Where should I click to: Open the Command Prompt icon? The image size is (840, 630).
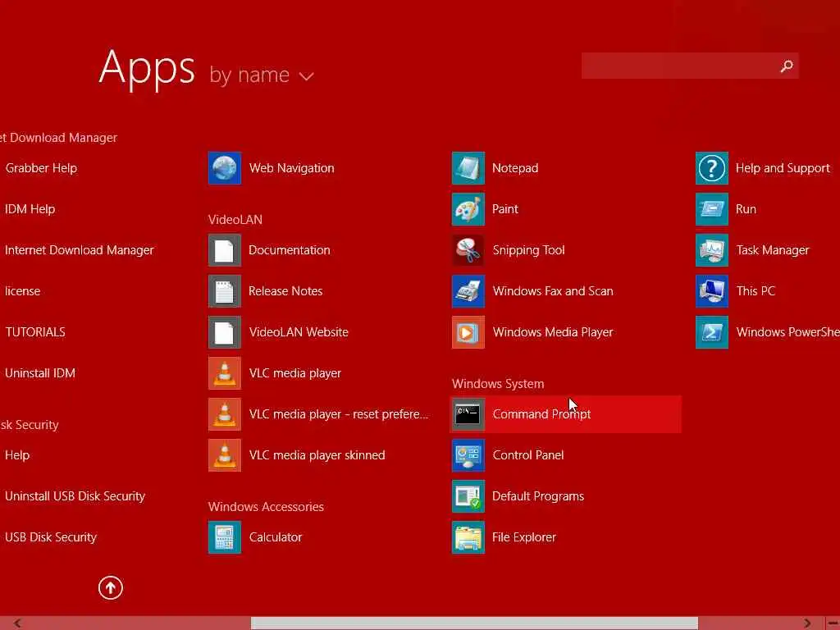pyautogui.click(x=468, y=414)
